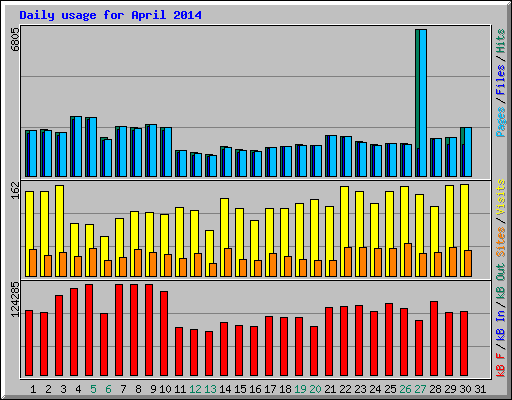Click the red kB F bar for day 28
This screenshot has width=512, height=400.
point(434,339)
